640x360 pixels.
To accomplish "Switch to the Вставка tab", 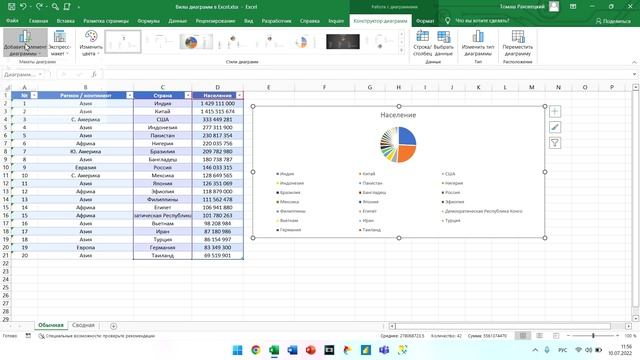I will [65, 20].
